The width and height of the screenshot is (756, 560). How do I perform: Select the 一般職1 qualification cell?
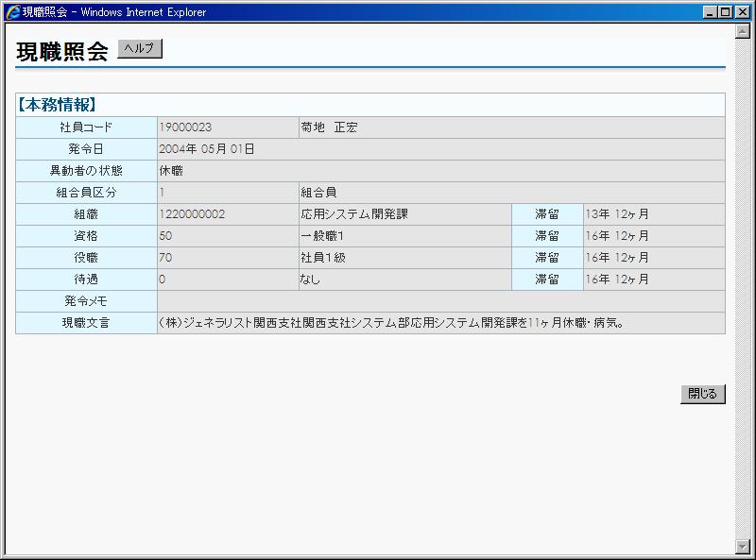pyautogui.click(x=322, y=236)
